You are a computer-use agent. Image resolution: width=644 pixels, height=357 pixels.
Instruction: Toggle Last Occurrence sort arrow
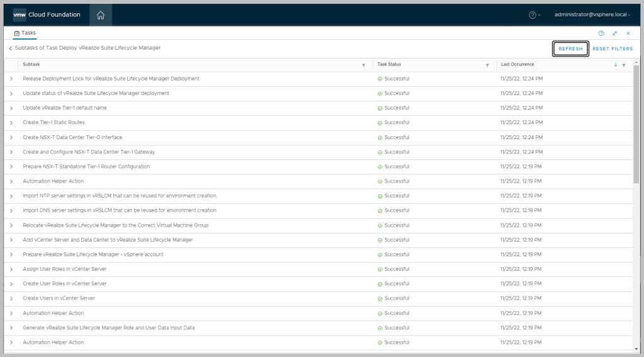pyautogui.click(x=615, y=65)
